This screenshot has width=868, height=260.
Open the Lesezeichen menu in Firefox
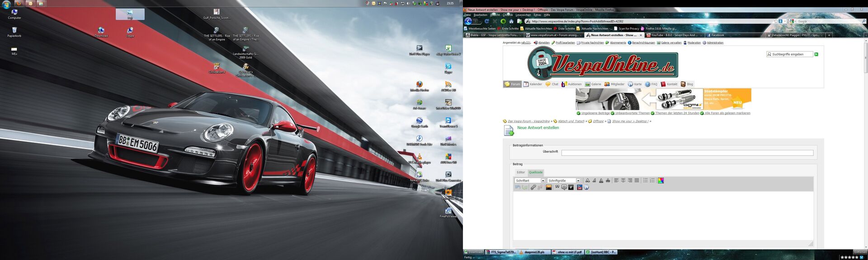click(522, 15)
